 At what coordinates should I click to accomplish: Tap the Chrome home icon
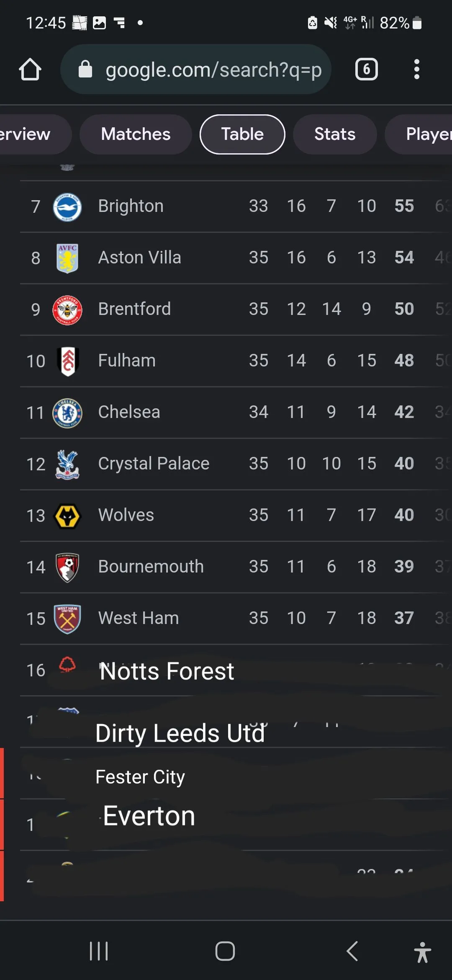tap(30, 69)
